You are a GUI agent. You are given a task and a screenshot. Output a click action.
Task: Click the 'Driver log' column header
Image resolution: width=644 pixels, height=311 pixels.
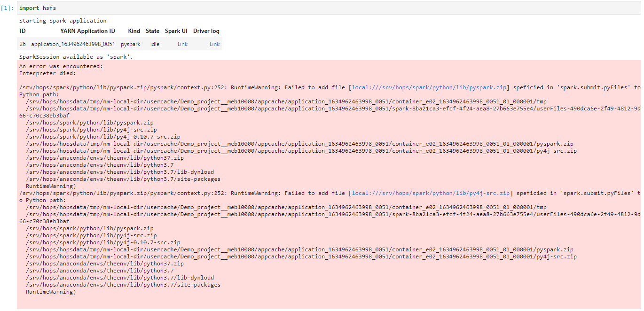click(x=206, y=31)
